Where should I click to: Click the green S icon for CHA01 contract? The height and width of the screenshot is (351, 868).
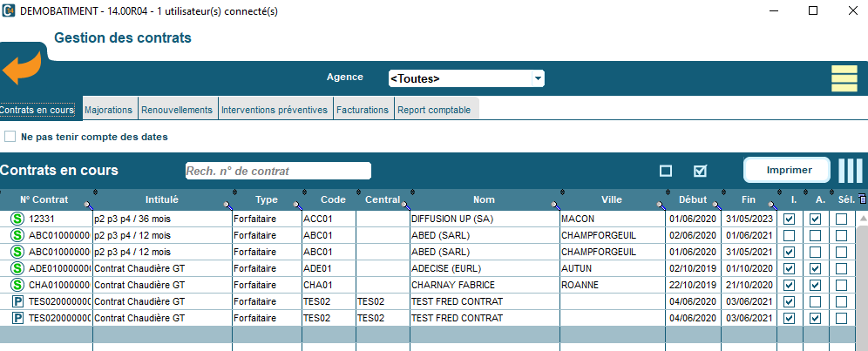click(x=17, y=285)
